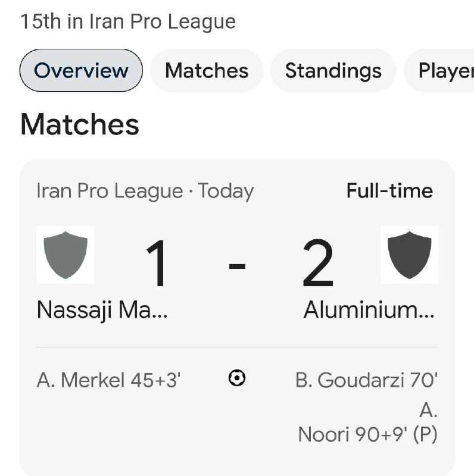Click the soccer ball goal icon

click(237, 378)
